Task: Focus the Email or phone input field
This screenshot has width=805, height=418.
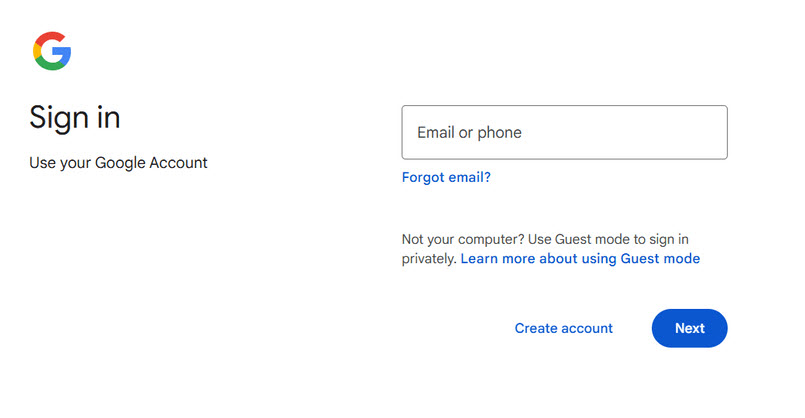Action: click(x=564, y=132)
